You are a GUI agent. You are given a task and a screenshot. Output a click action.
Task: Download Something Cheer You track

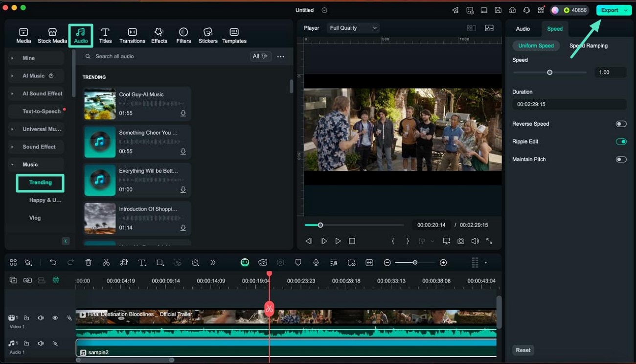coord(183,152)
